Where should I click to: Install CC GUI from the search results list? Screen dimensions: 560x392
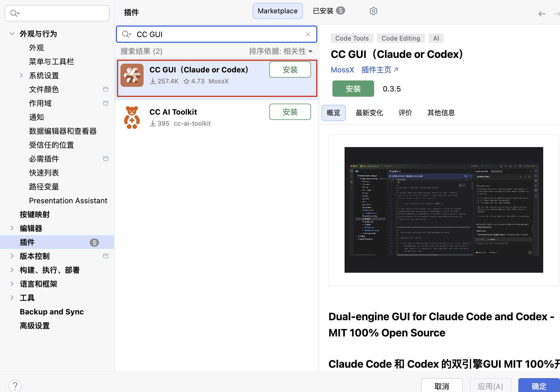point(290,69)
